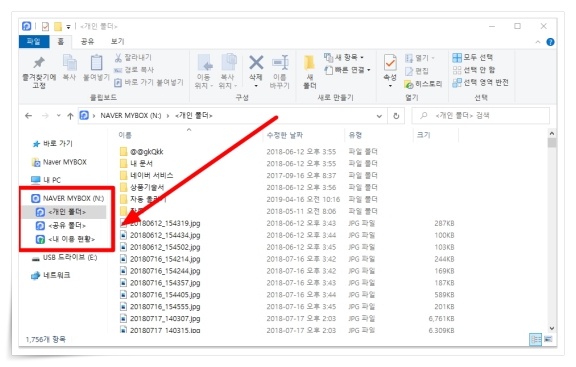Click the Refresh button
576x367 pixels.
(x=396, y=116)
